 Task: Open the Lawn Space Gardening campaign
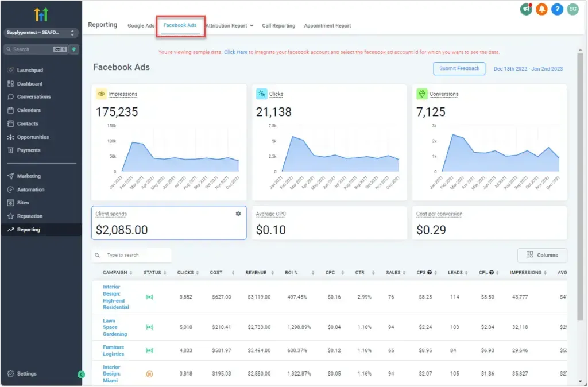click(115, 328)
